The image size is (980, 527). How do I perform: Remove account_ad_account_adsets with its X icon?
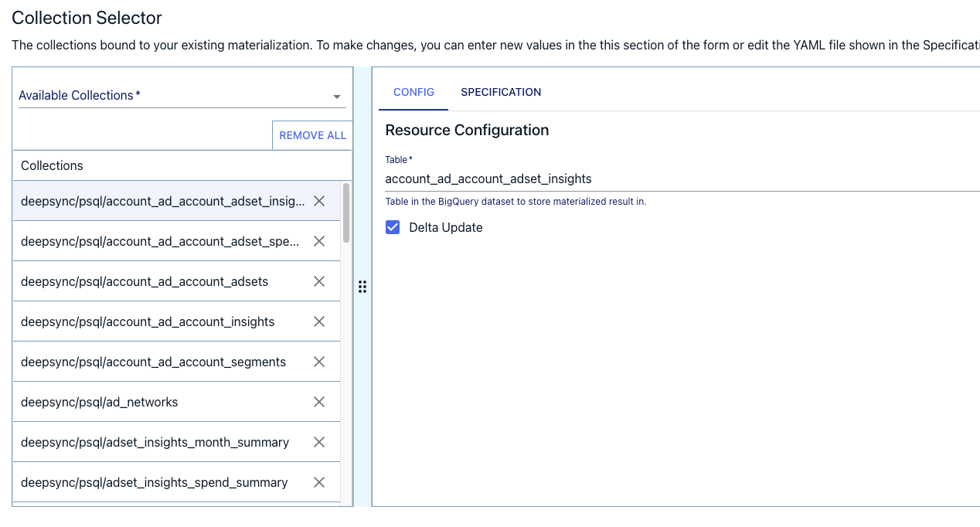[x=319, y=281]
